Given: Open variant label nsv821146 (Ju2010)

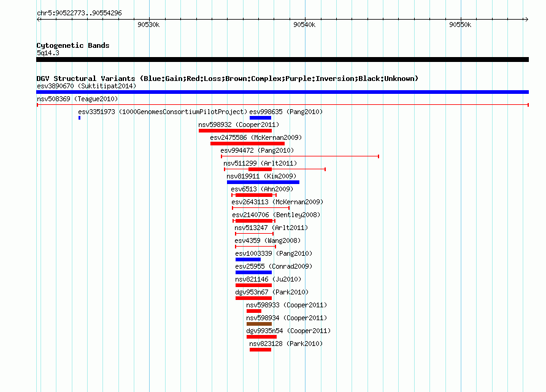Looking at the screenshot, I should tap(267, 279).
